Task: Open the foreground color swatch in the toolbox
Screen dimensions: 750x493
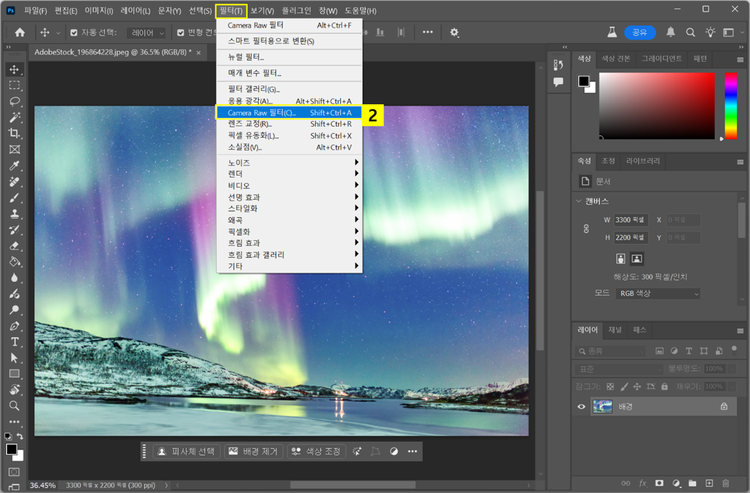Action: pos(11,449)
